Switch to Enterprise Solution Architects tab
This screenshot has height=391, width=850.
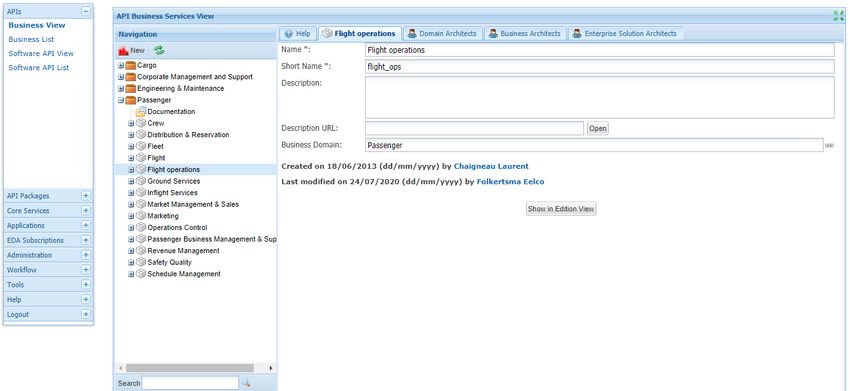point(625,34)
